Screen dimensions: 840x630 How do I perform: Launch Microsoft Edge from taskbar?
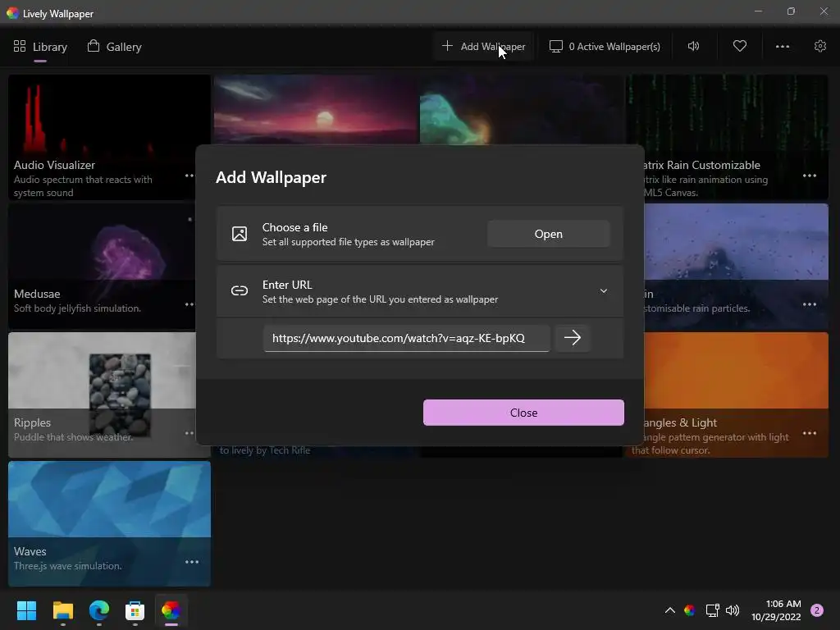99,610
